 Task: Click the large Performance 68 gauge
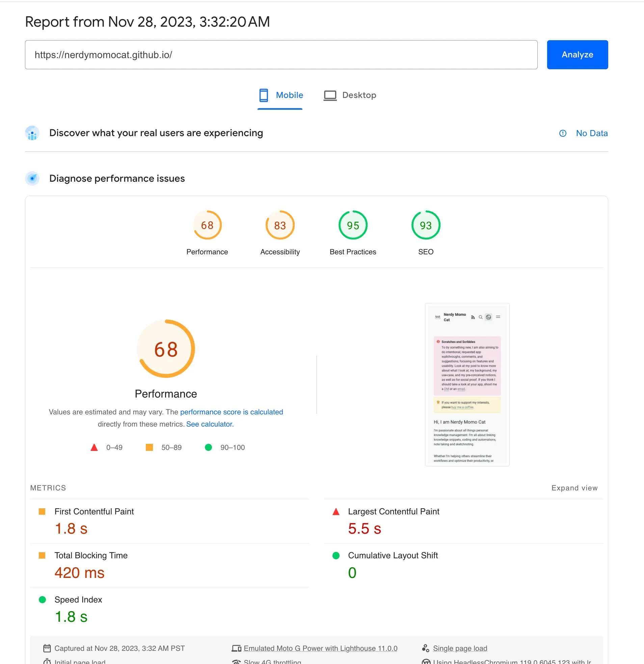click(x=166, y=349)
